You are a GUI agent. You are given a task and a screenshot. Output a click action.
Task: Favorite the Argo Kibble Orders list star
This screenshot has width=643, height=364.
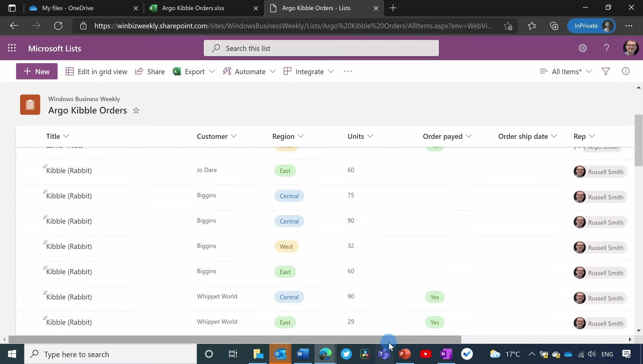pos(136,110)
